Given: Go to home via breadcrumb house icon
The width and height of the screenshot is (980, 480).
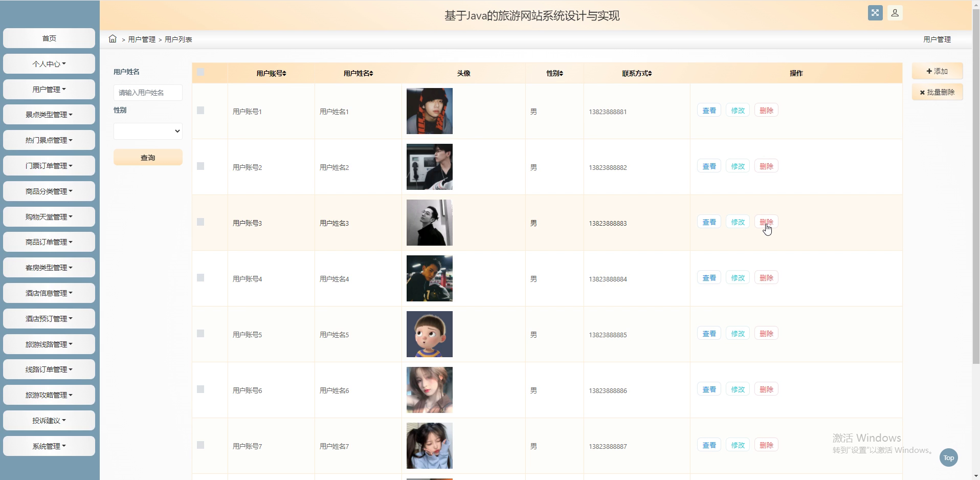Looking at the screenshot, I should coord(113,39).
